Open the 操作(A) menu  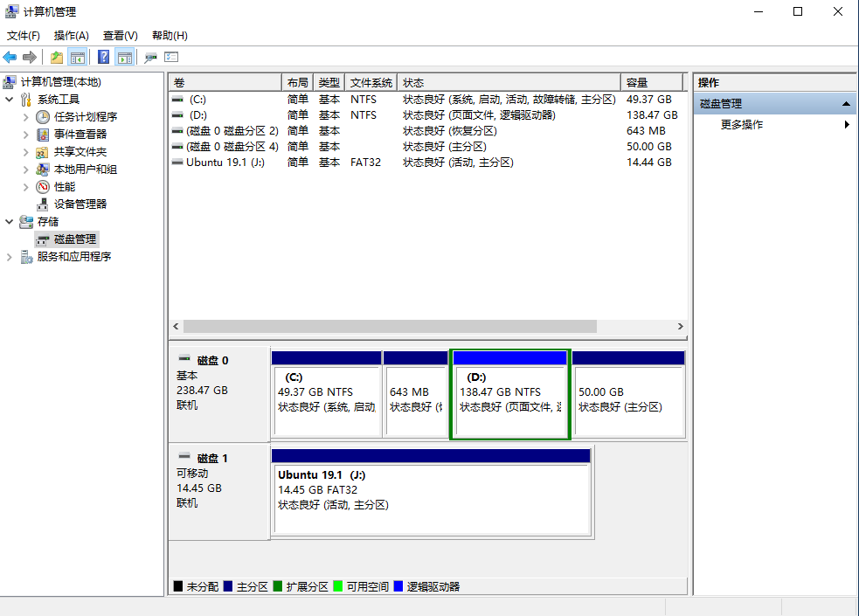[x=71, y=36]
